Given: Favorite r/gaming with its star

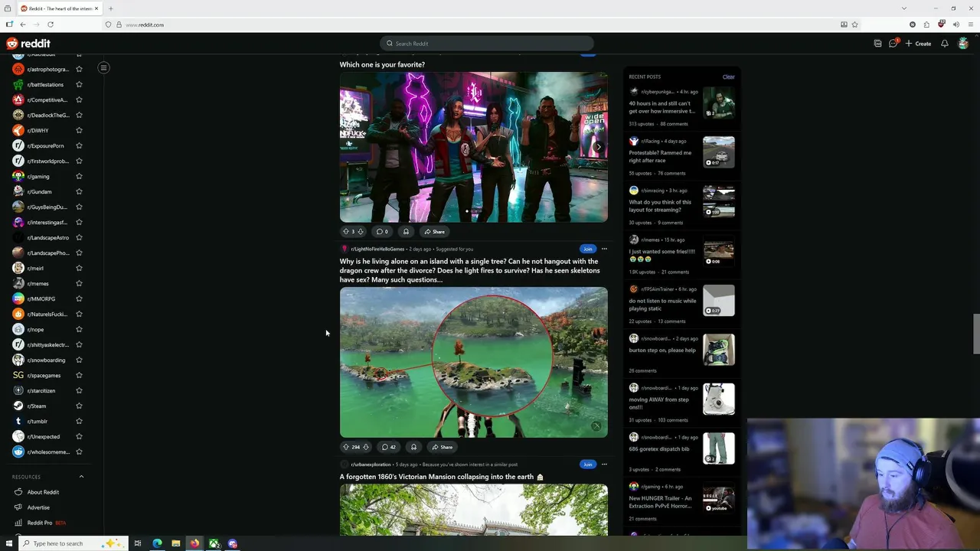Looking at the screenshot, I should point(79,176).
